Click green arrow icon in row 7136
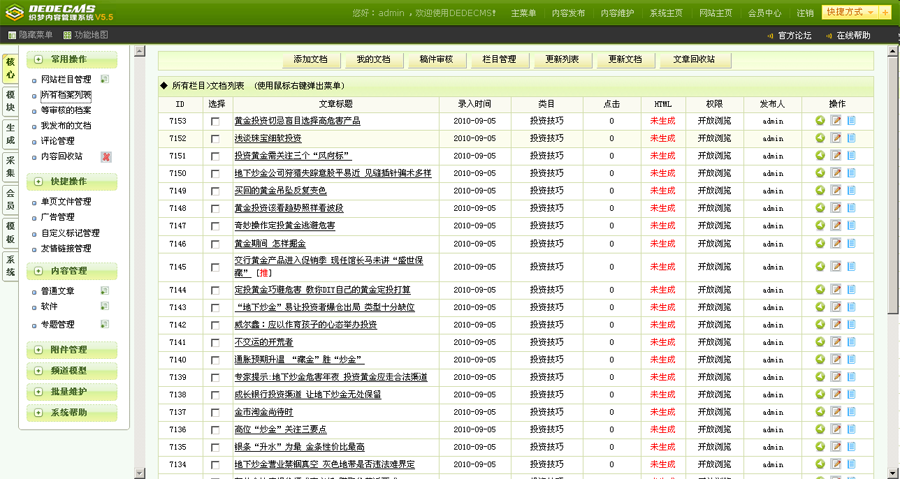The image size is (900, 479). tap(820, 429)
